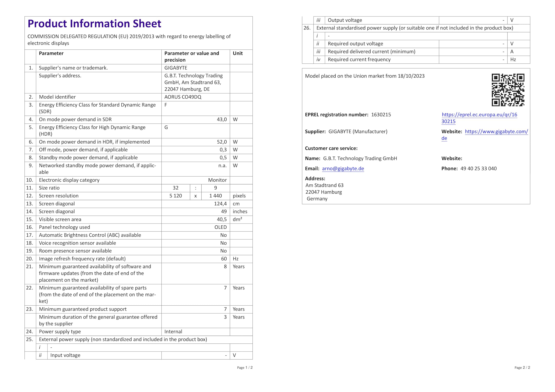Open the gigabyte.com website link

tap(496, 132)
